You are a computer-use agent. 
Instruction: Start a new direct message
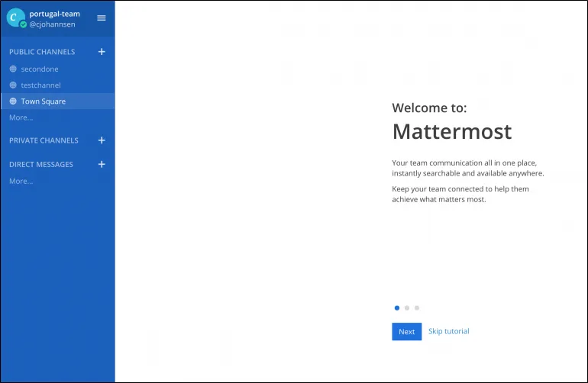pos(102,164)
